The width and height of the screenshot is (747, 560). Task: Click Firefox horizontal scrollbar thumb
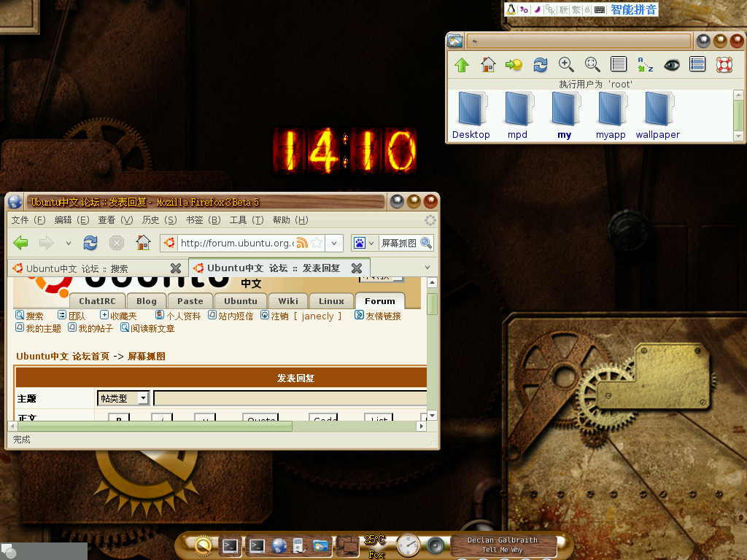tap(155, 426)
